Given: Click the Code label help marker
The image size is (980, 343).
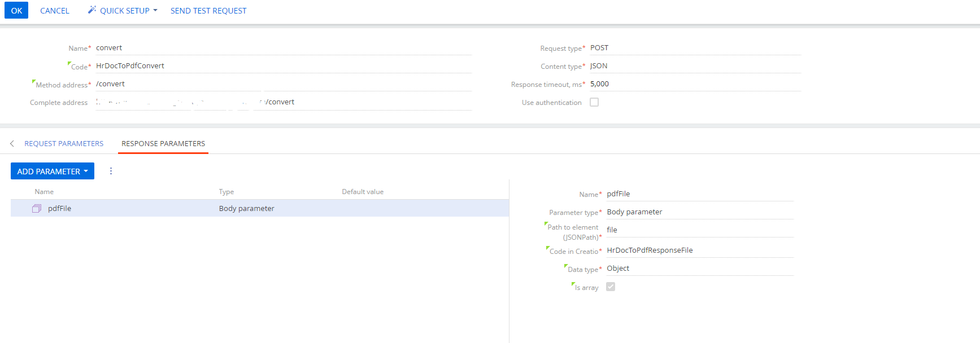Looking at the screenshot, I should pyautogui.click(x=69, y=63).
